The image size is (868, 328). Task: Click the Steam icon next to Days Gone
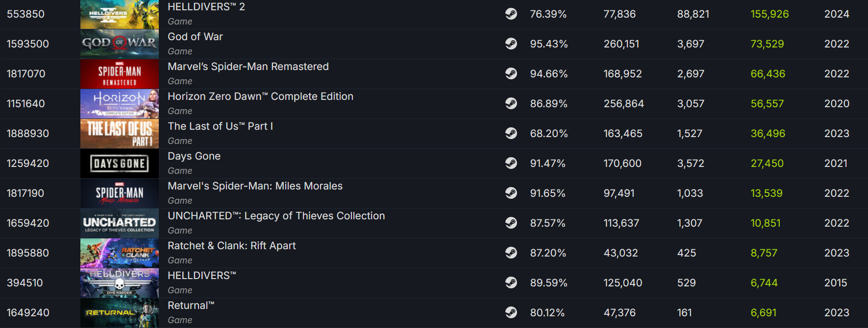tap(511, 163)
